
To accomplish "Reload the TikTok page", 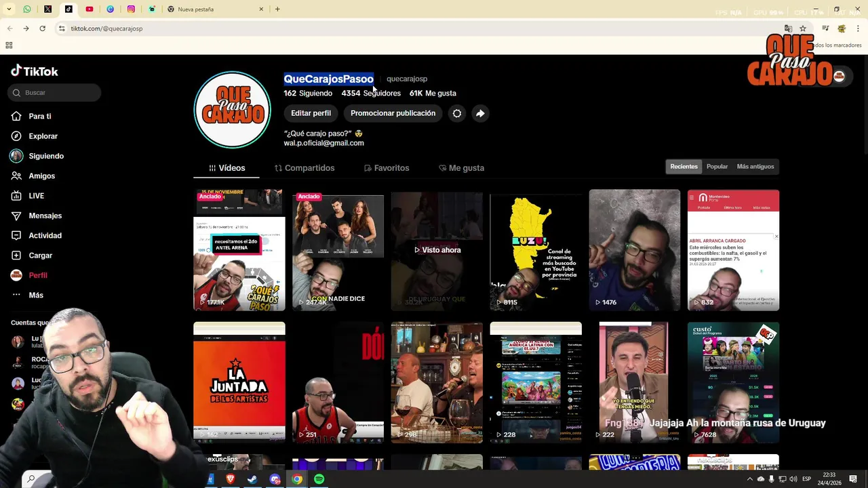I will click(42, 28).
